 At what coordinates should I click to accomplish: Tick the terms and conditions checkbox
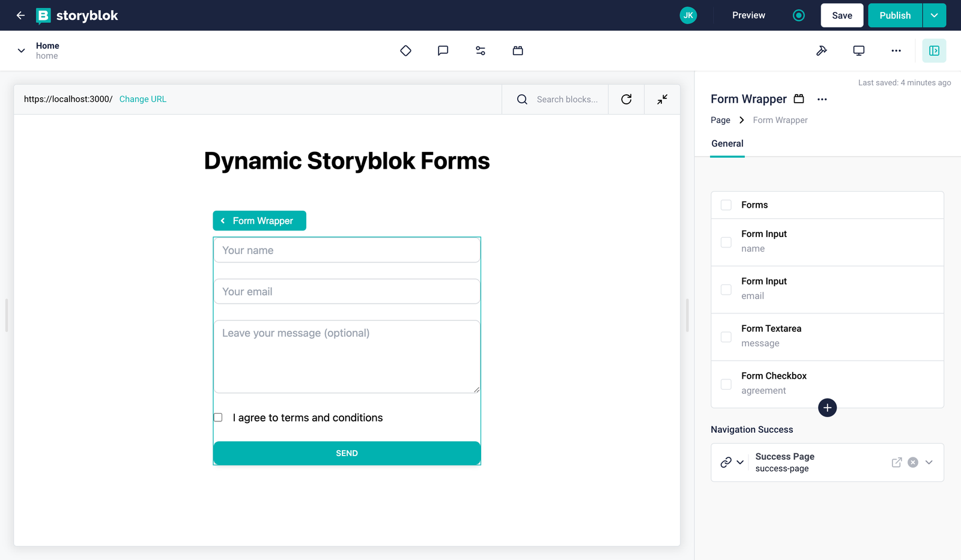[x=218, y=417]
